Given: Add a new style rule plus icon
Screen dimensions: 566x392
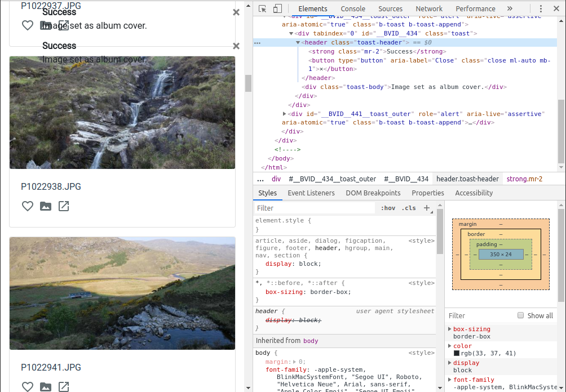Looking at the screenshot, I should [x=427, y=208].
